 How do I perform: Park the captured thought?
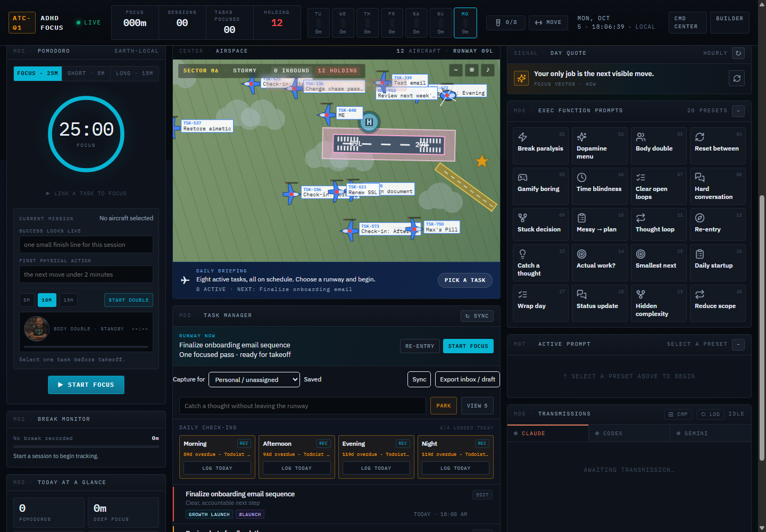pyautogui.click(x=444, y=406)
